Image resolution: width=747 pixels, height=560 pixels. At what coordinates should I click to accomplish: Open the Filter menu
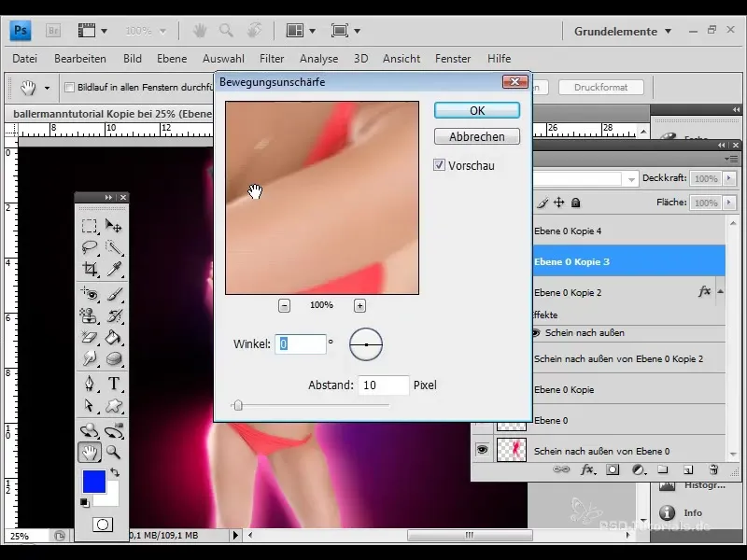point(272,59)
